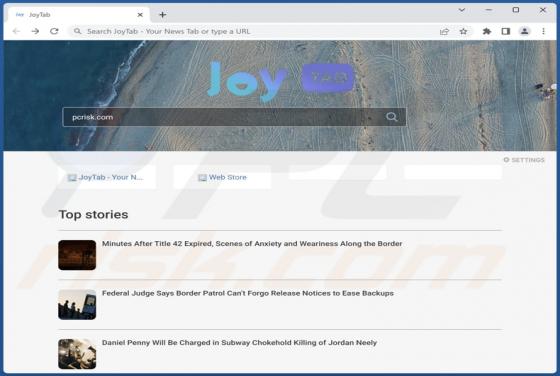Select the JoyTab browser tab
Image resolution: width=560 pixels, height=376 pixels.
(x=79, y=15)
